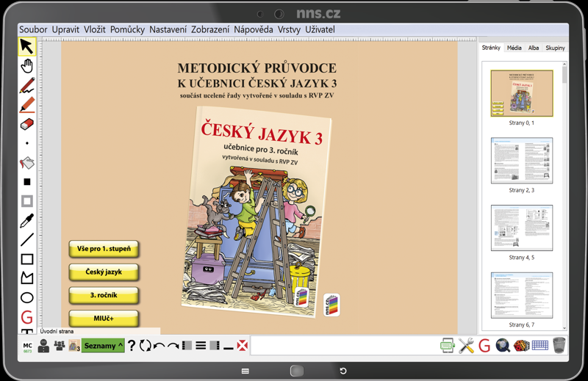Undo with the left curved arrow
Screen dimensions: 588x381
[159, 346]
